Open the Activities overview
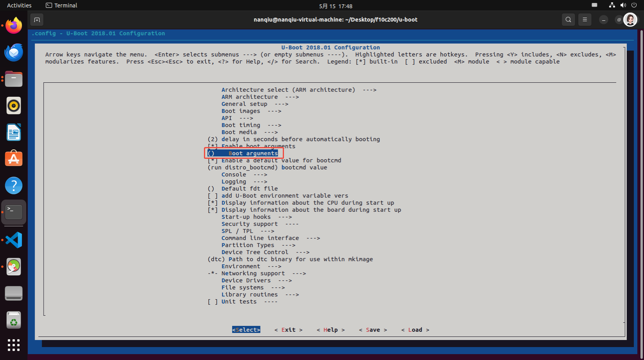644x360 pixels. pyautogui.click(x=19, y=5)
